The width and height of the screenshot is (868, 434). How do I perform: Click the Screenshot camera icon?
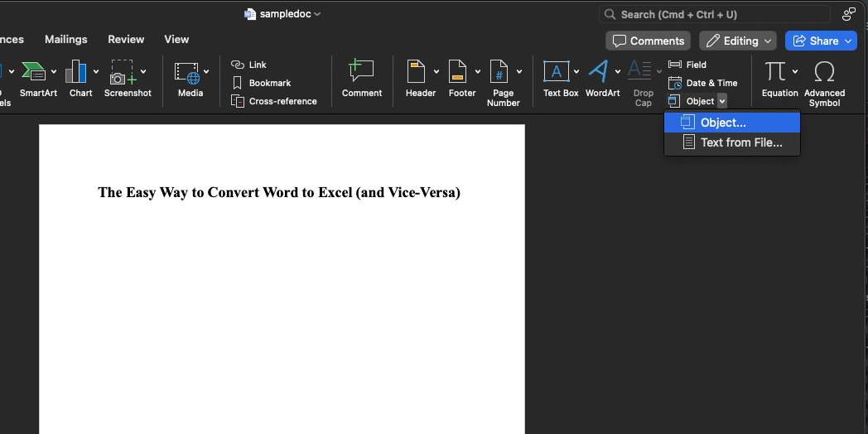pyautogui.click(x=123, y=72)
